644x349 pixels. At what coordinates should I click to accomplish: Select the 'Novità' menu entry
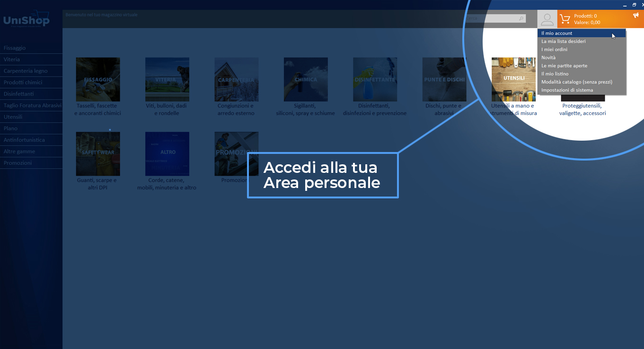point(582,57)
